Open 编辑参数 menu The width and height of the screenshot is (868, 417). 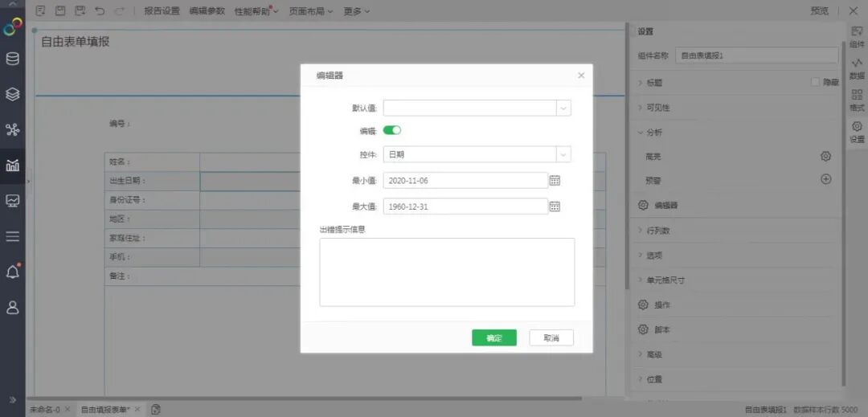(x=207, y=10)
